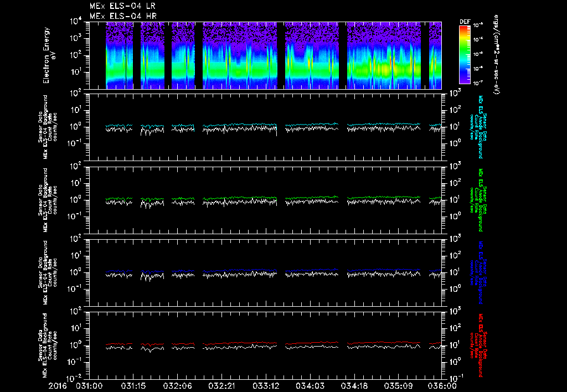The image size is (567, 392).
Task: Select the blue right-side axis label
Action: (478, 272)
